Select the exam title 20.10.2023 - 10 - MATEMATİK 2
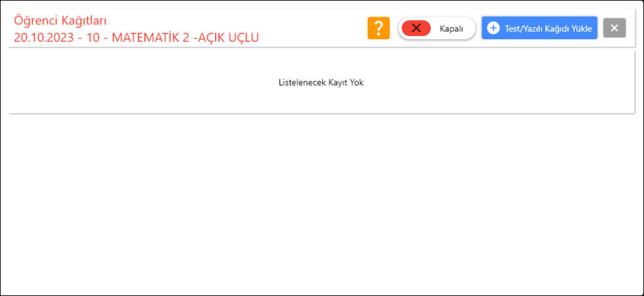The image size is (644, 296). pos(102,37)
